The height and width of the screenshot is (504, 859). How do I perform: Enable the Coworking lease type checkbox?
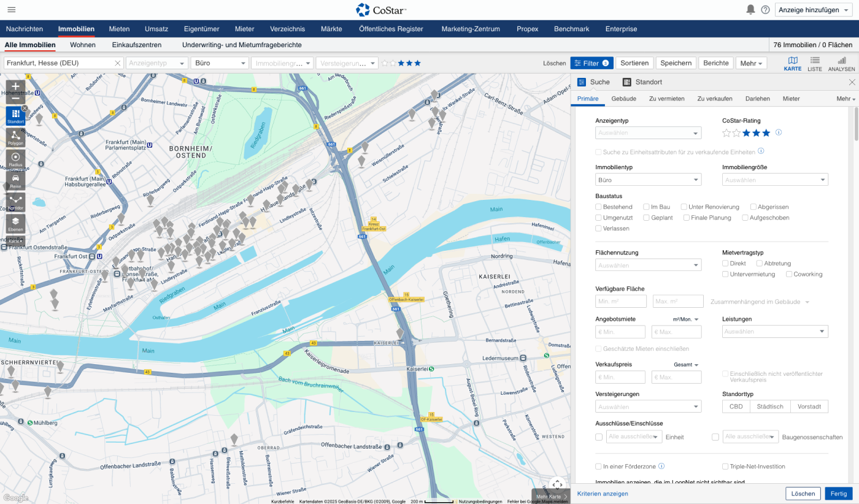tap(790, 274)
